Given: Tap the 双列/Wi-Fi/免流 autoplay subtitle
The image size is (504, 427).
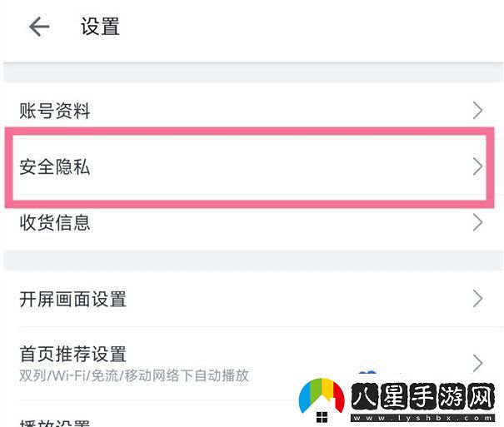Looking at the screenshot, I should (134, 375).
